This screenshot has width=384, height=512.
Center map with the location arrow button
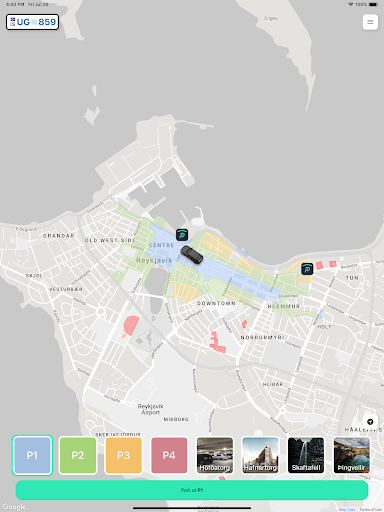click(370, 422)
